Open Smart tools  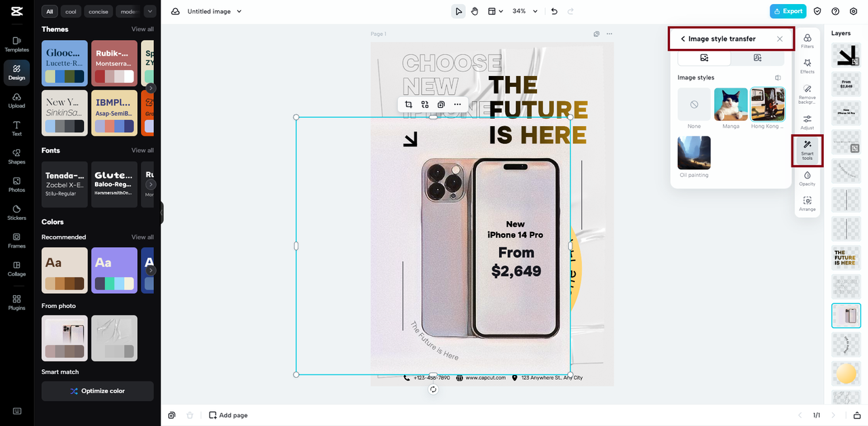click(x=807, y=150)
